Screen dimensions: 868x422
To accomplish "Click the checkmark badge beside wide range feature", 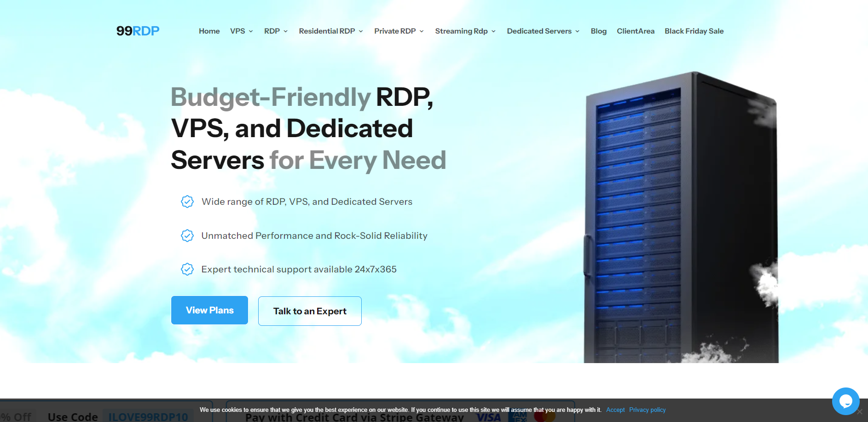I will (187, 201).
